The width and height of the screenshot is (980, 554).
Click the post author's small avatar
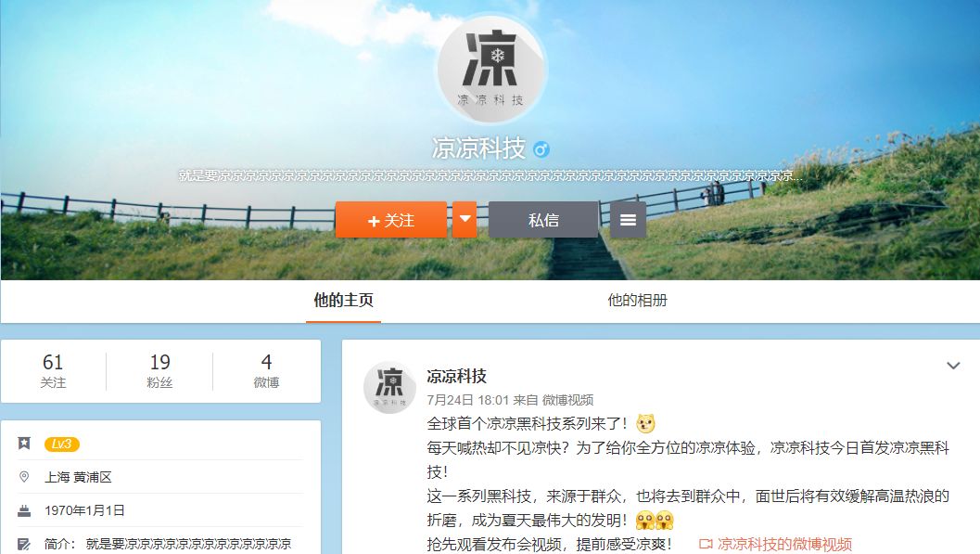(x=390, y=386)
